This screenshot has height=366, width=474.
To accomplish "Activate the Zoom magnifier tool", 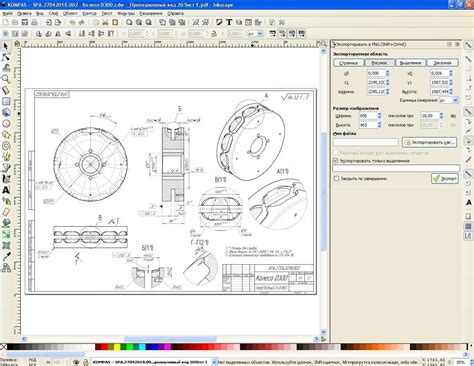I will [6, 79].
